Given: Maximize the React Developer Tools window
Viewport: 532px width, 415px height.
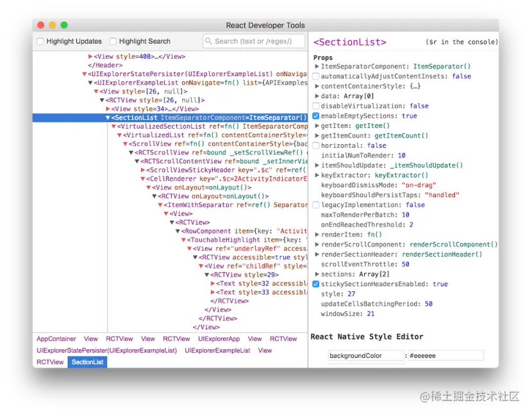Looking at the screenshot, I should tap(64, 25).
